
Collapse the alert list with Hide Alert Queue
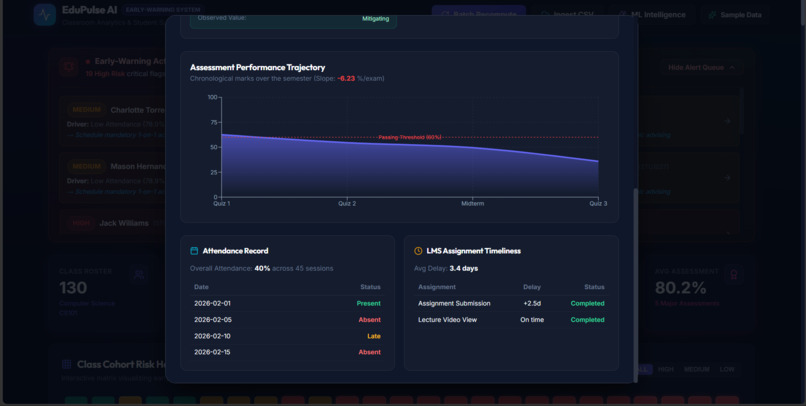pyautogui.click(x=701, y=67)
